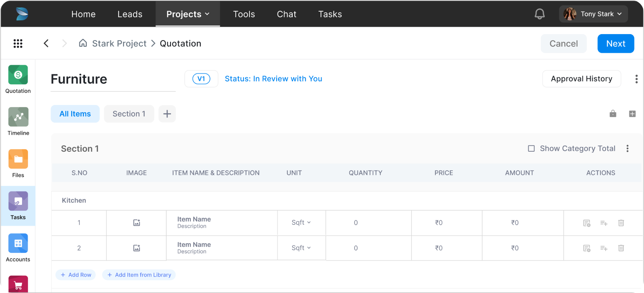The height and width of the screenshot is (293, 644).
Task: Expand the Projects menu dropdown
Action: tap(188, 14)
